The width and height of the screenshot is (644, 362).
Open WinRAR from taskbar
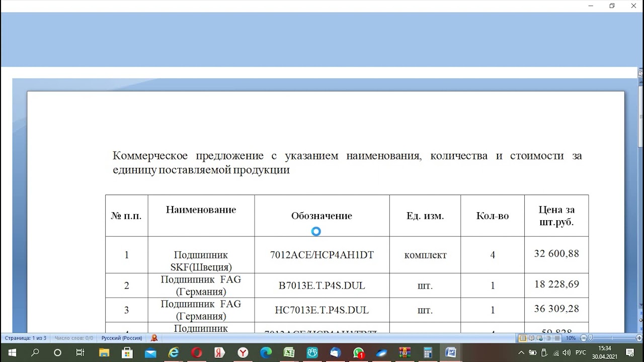pos(405,352)
